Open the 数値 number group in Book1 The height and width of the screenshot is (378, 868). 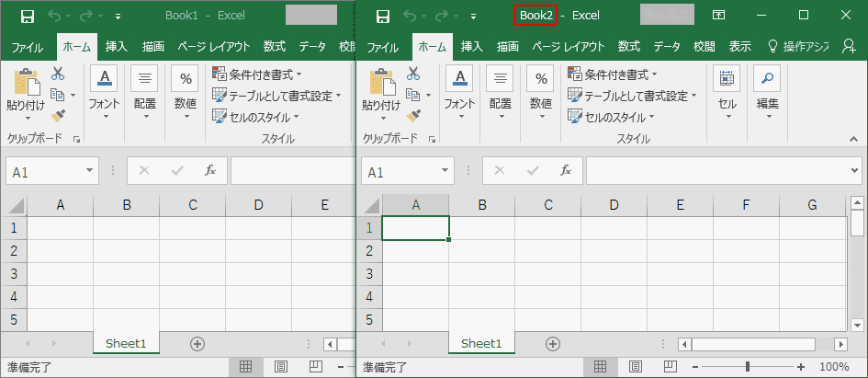[x=186, y=93]
